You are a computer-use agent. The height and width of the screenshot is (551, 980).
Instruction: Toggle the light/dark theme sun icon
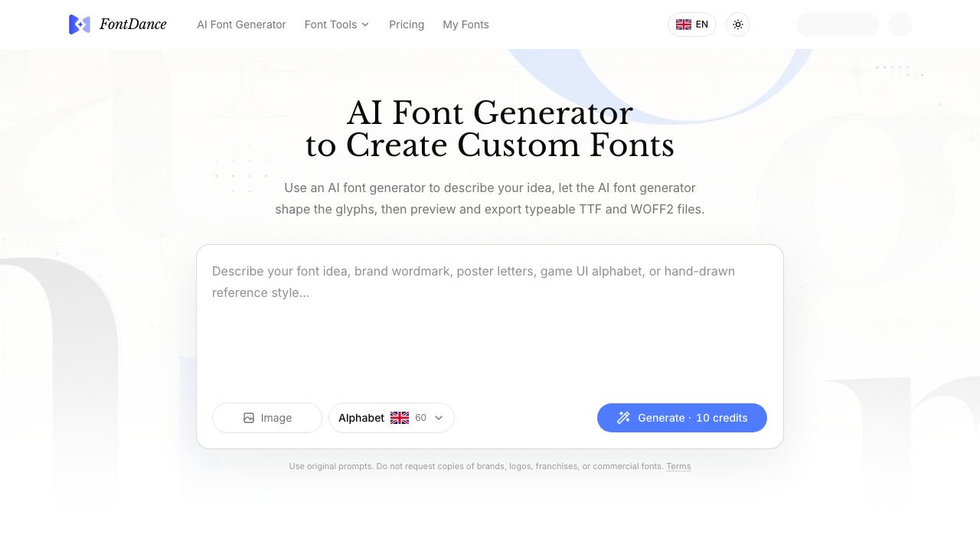pos(738,24)
